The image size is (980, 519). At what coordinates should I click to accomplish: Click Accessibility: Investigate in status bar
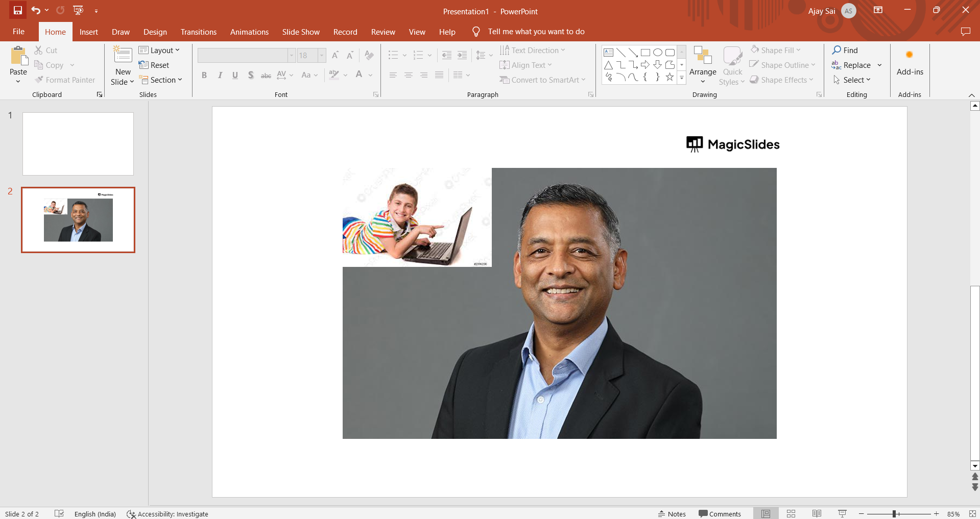click(x=168, y=514)
